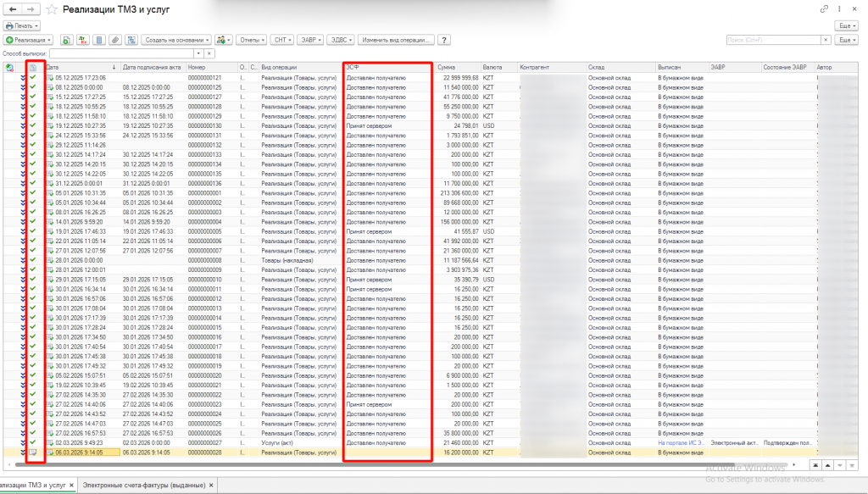Open the three-dot window menu
868x494 pixels.
[839, 9]
